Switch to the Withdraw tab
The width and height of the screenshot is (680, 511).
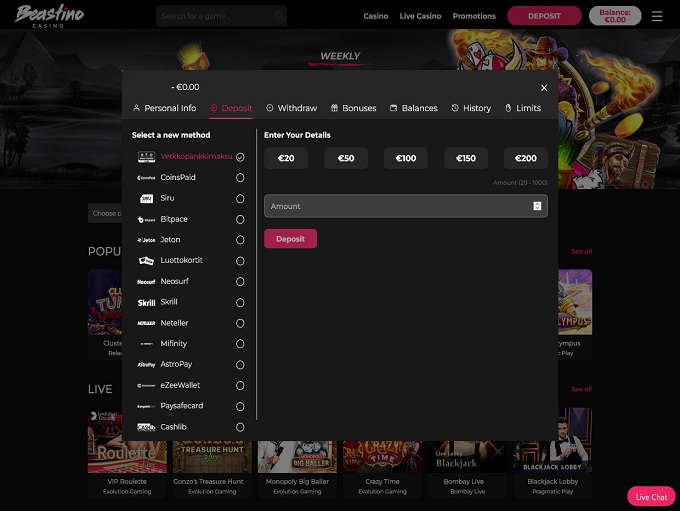click(x=291, y=108)
